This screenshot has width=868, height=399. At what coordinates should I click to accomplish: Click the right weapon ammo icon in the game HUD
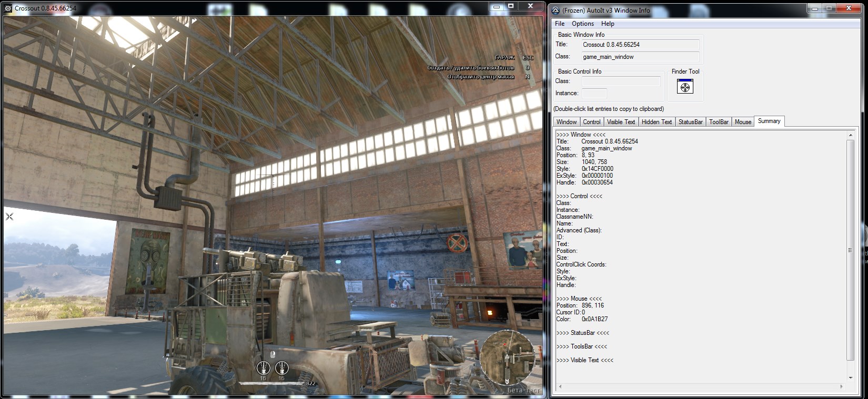pos(281,367)
